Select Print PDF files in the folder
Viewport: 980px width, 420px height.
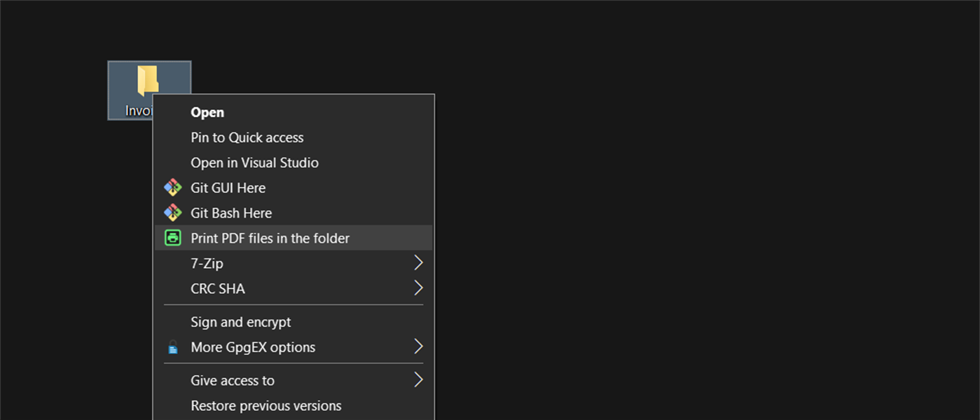click(270, 238)
